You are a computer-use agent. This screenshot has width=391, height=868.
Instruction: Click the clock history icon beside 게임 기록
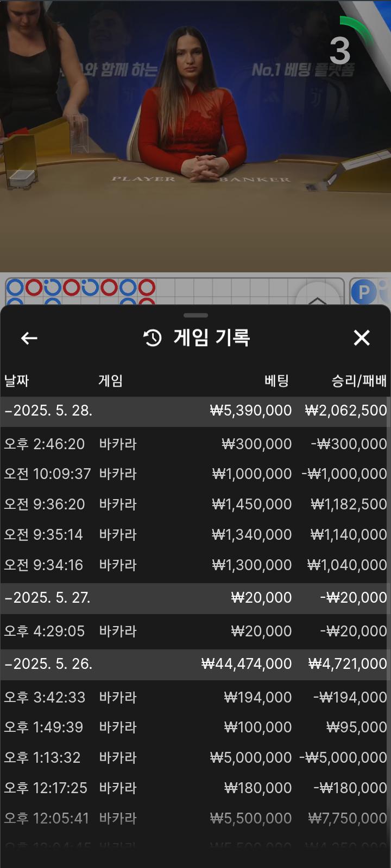(x=153, y=338)
